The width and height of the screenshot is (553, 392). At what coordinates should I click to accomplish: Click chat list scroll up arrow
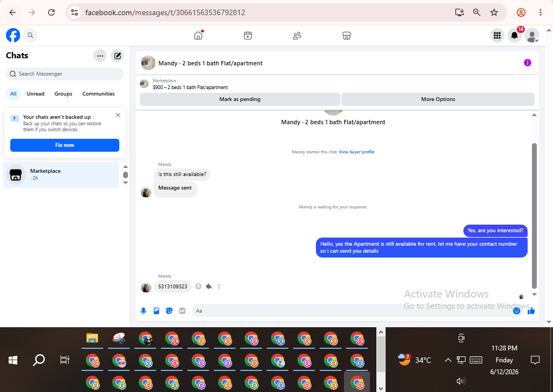[x=125, y=167]
